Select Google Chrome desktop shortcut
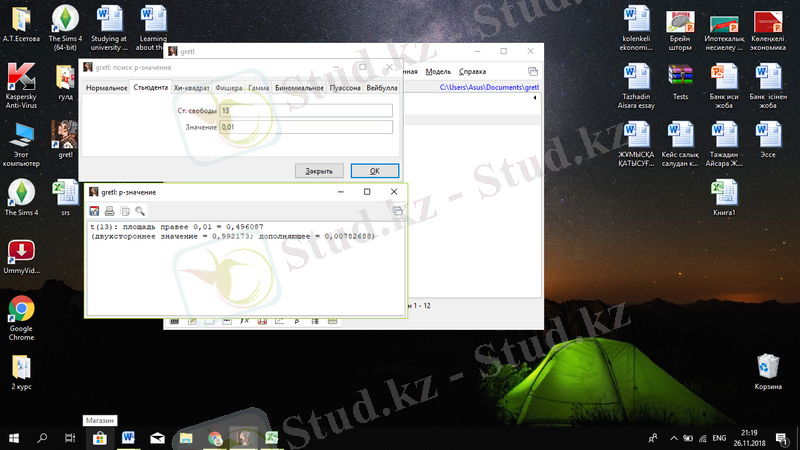Screen dimensions: 800x450 (x=21, y=318)
